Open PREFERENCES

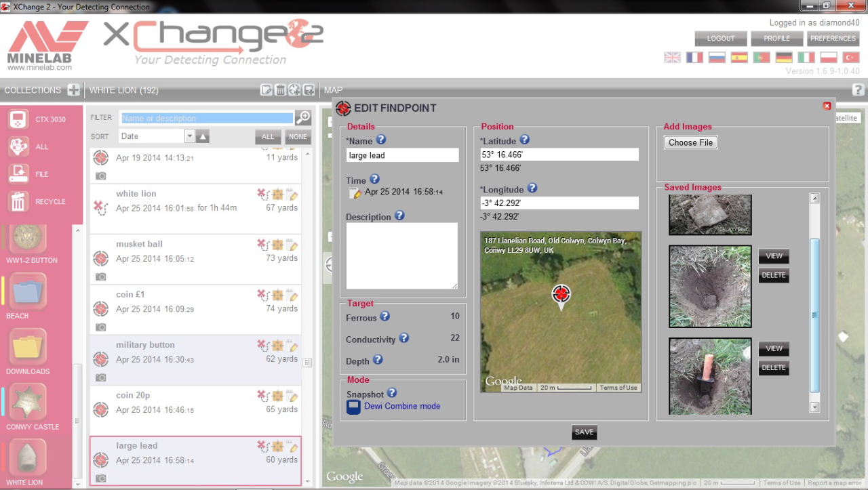[833, 39]
